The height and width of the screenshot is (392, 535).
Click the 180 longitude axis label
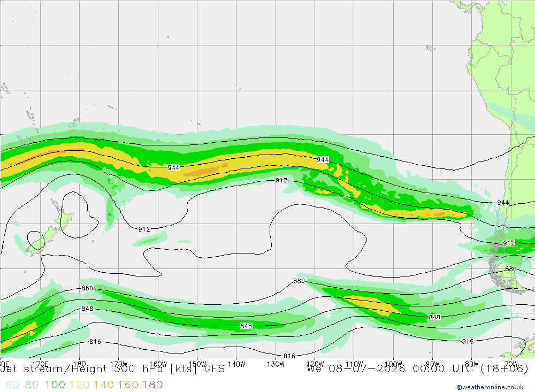pyautogui.click(x=80, y=364)
